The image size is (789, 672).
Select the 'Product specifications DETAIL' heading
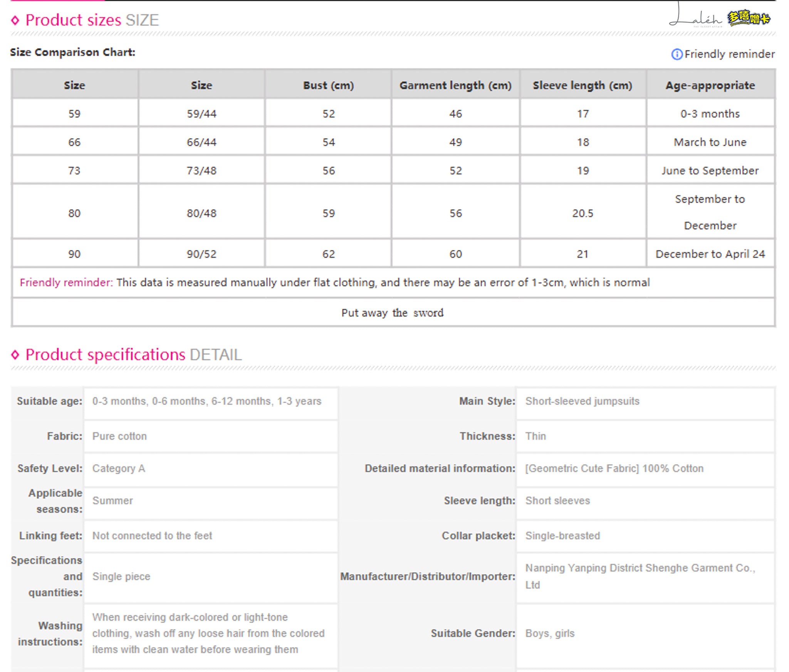pos(134,354)
